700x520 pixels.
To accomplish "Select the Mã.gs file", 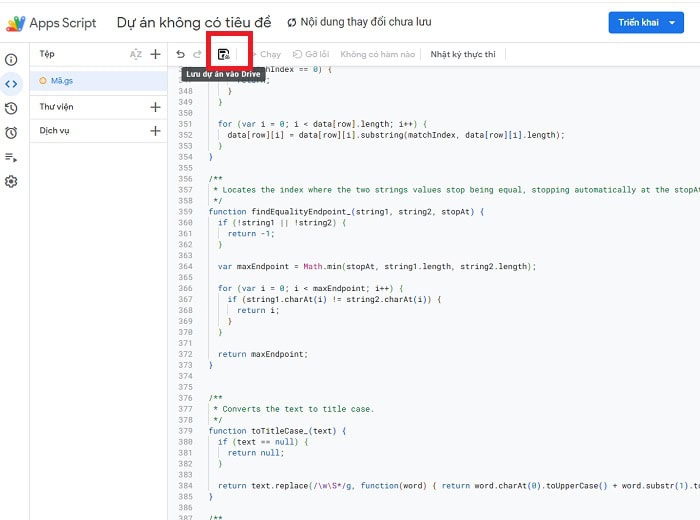I will [63, 80].
